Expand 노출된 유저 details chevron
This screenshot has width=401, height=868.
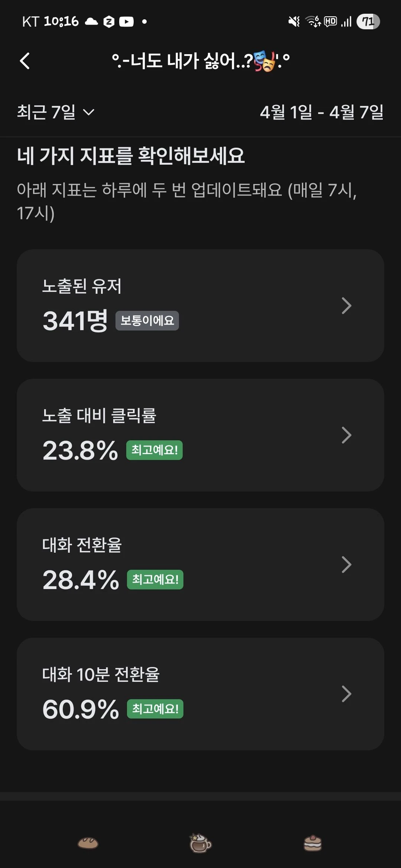[346, 306]
